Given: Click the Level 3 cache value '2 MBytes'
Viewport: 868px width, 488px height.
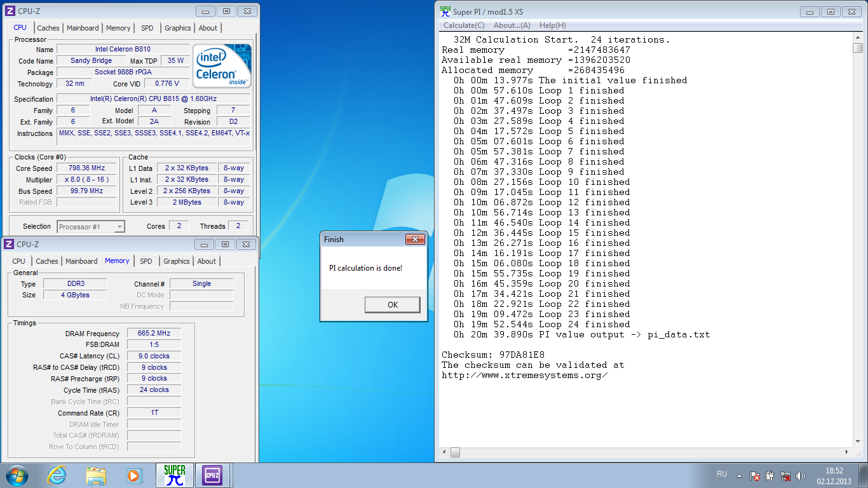Looking at the screenshot, I should pos(187,202).
